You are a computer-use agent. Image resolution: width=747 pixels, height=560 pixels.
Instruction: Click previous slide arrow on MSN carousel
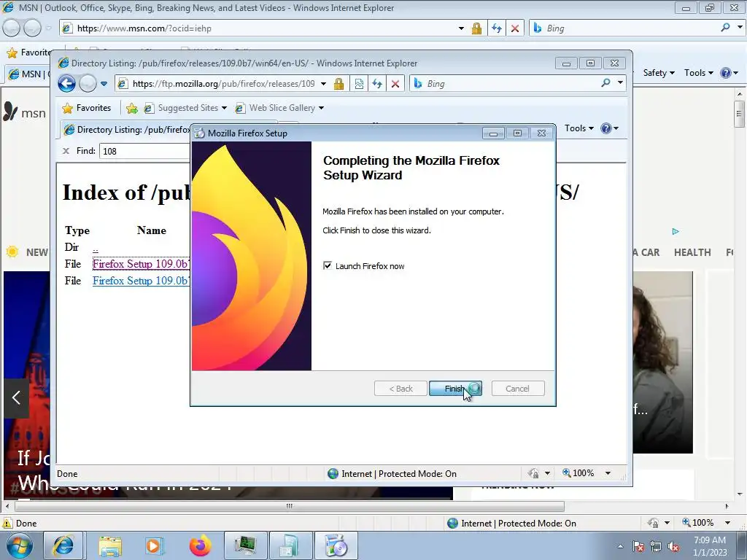coord(16,397)
